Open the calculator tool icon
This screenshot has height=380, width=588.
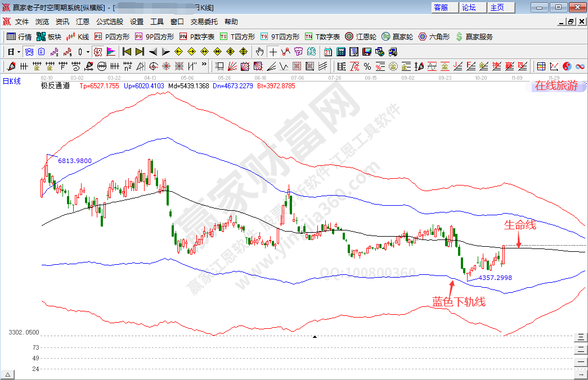[340, 52]
